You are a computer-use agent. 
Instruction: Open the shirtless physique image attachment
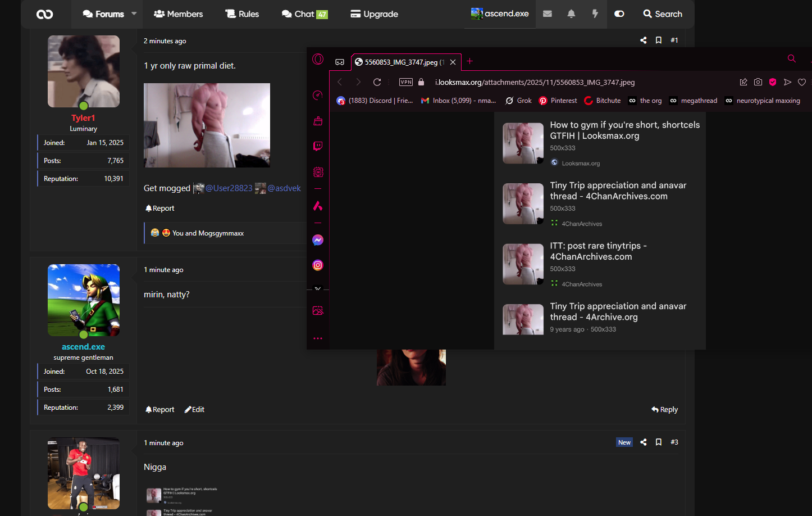tap(207, 125)
